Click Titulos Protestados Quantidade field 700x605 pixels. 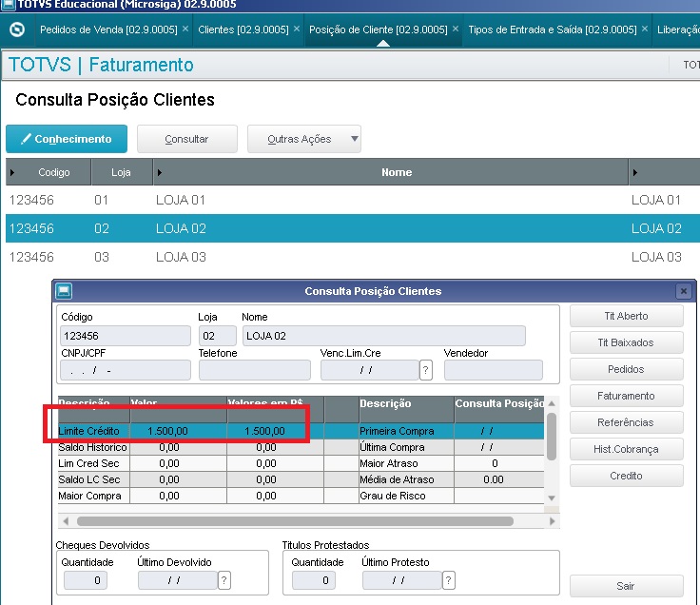[x=314, y=580]
